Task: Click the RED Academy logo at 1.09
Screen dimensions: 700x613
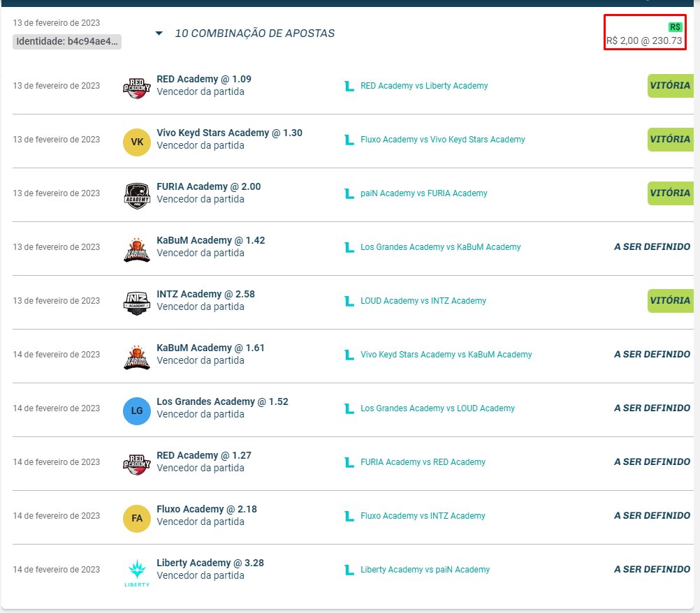Action: [137, 88]
